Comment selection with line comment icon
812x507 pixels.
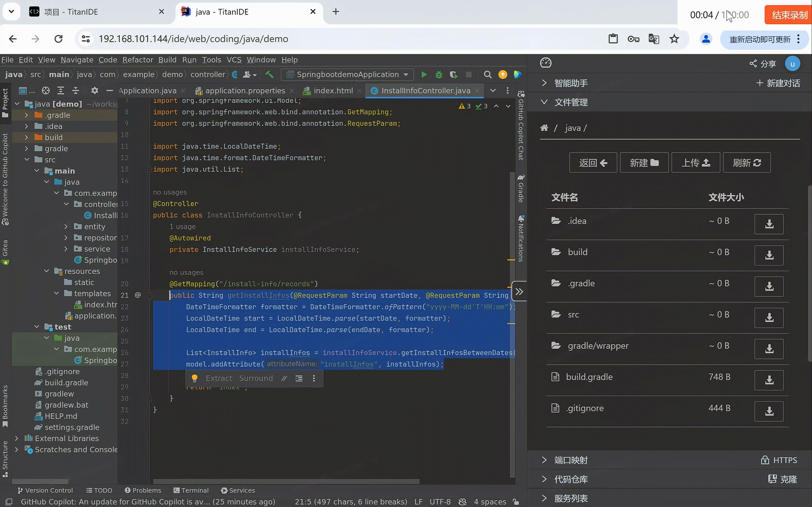284,378
